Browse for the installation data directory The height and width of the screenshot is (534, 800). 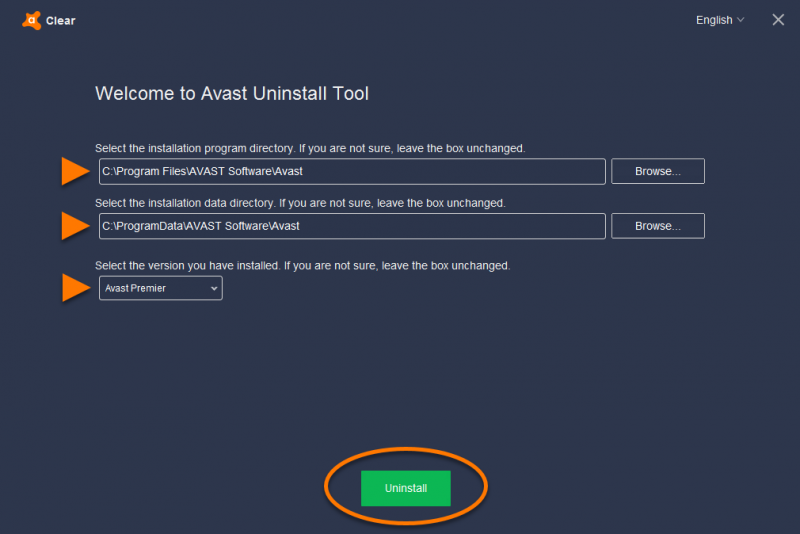tap(658, 226)
